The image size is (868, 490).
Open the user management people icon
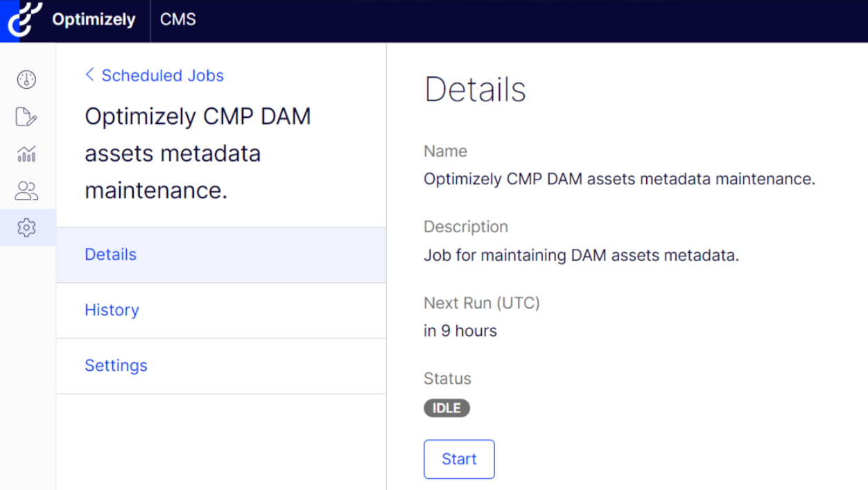click(x=26, y=191)
